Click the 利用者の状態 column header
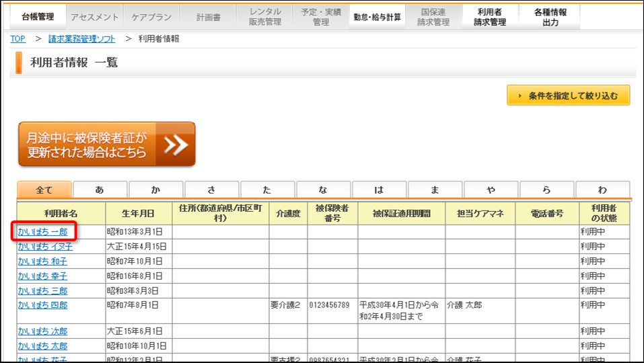This screenshot has height=363, width=644. 604,213
